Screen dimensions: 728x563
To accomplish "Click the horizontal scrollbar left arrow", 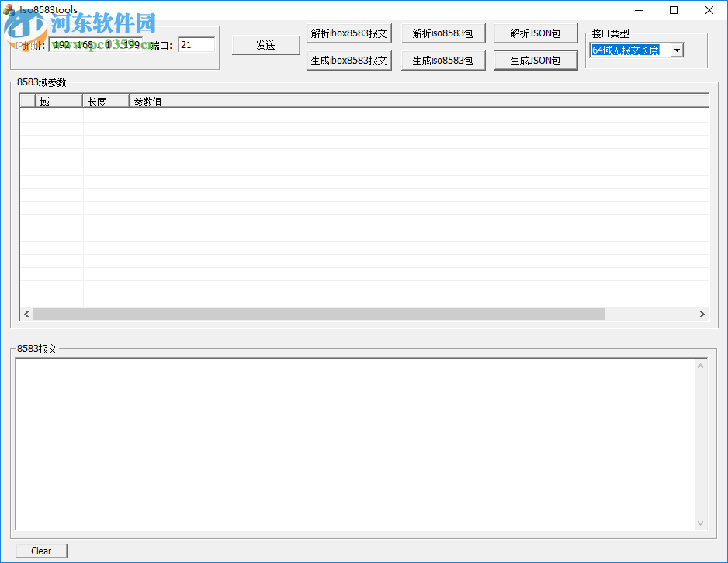I will (x=26, y=314).
